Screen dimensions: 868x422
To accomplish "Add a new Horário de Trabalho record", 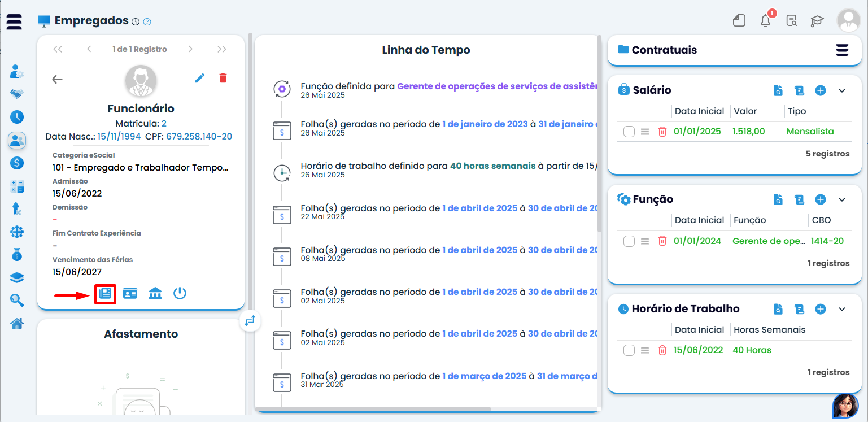I will tap(821, 309).
